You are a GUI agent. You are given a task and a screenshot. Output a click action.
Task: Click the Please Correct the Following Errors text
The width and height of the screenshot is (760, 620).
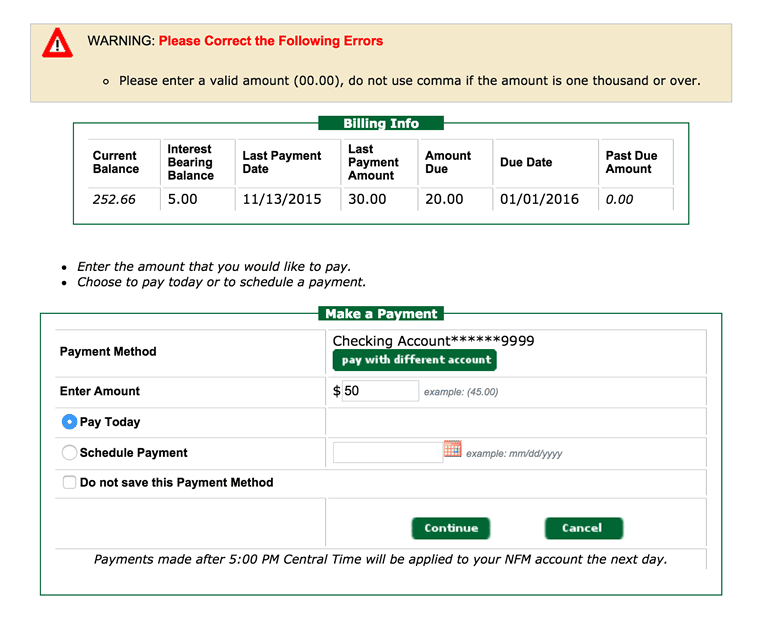pyautogui.click(x=271, y=41)
